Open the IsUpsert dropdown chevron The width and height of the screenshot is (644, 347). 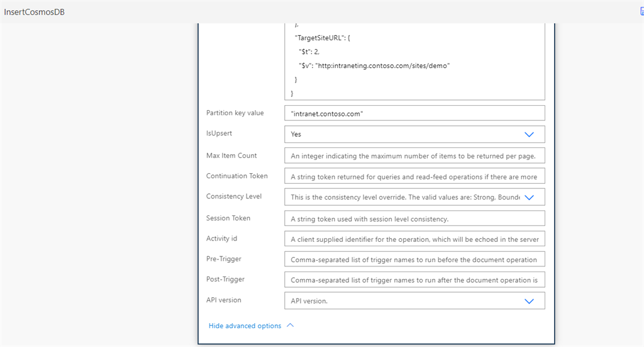[x=529, y=134]
